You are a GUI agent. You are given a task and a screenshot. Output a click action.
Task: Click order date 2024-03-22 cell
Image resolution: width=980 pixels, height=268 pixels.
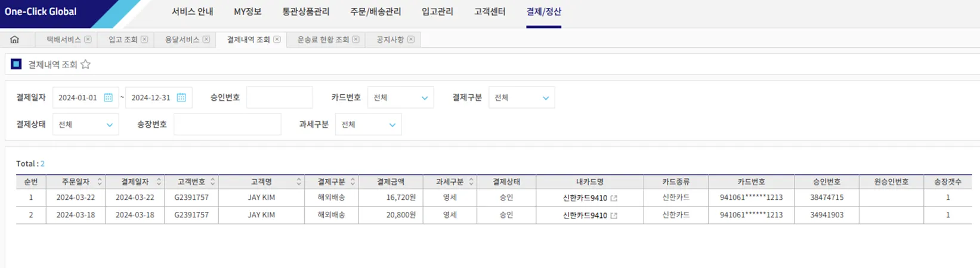coord(76,198)
